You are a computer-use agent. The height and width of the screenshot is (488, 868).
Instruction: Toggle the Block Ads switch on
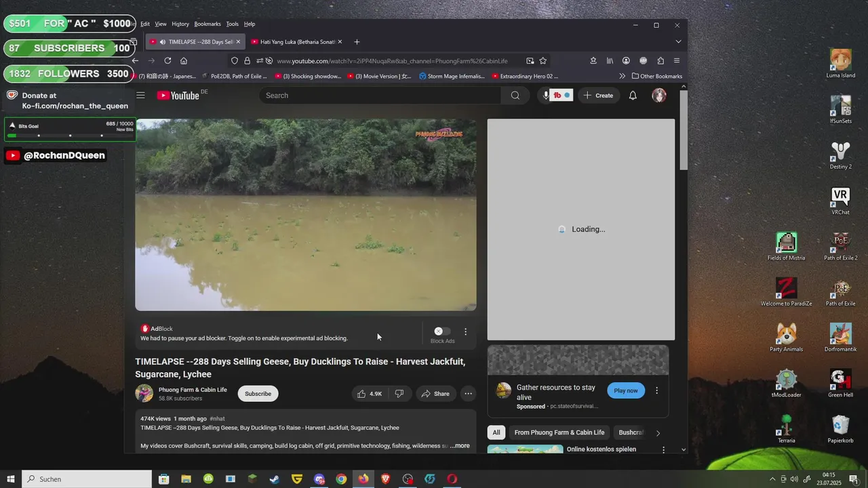pos(442,331)
